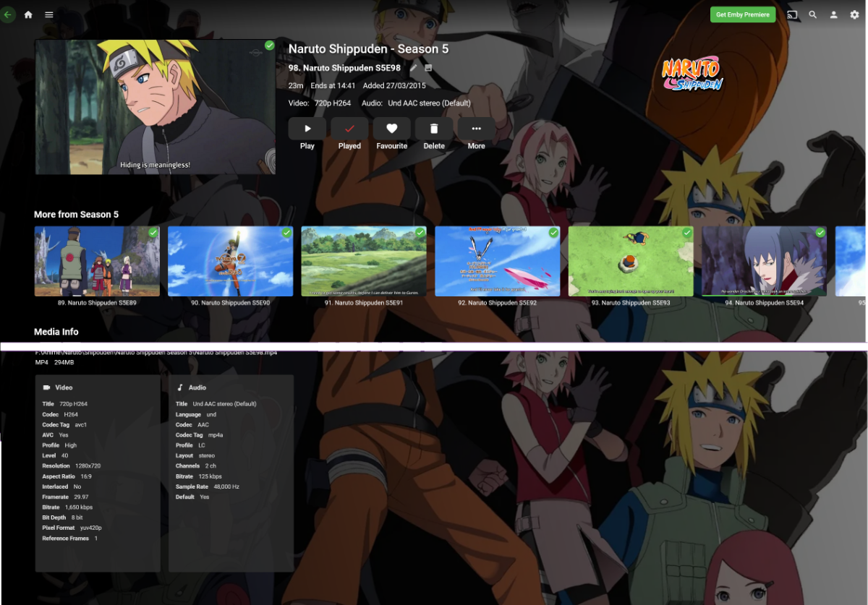Open the user profile icon
This screenshot has height=605, width=868.
click(x=833, y=14)
